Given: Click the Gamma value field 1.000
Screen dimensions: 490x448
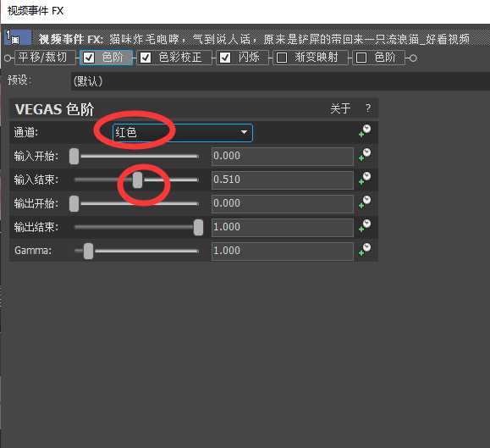Looking at the screenshot, I should pyautogui.click(x=283, y=251).
